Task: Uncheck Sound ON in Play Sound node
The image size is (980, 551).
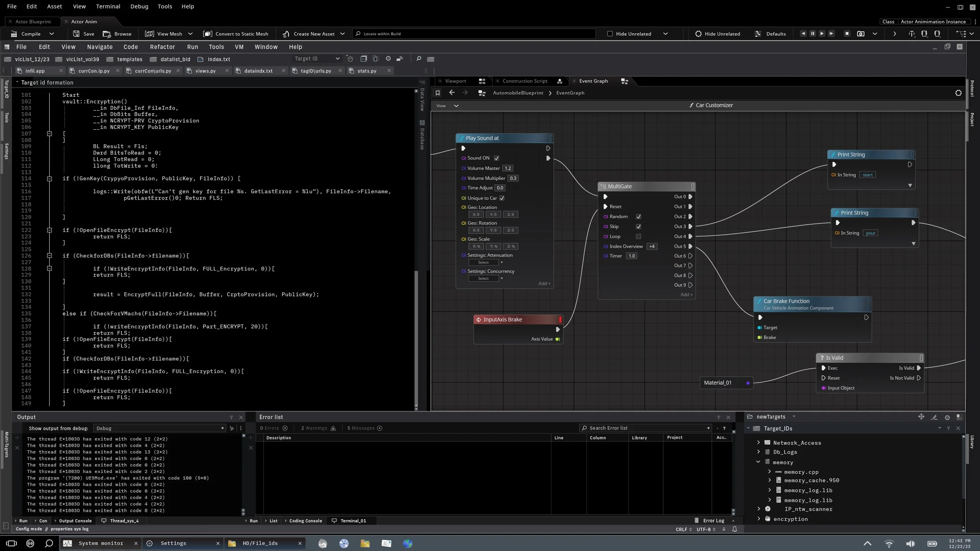Action: point(496,158)
